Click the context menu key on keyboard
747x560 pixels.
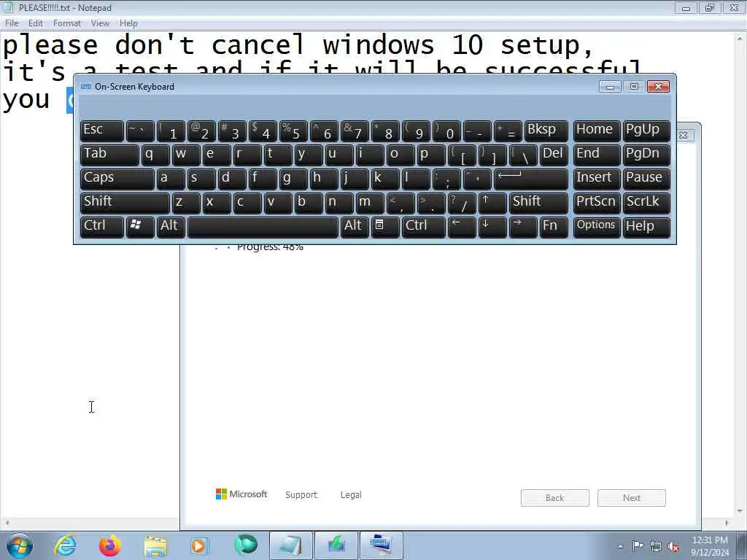[x=384, y=226]
